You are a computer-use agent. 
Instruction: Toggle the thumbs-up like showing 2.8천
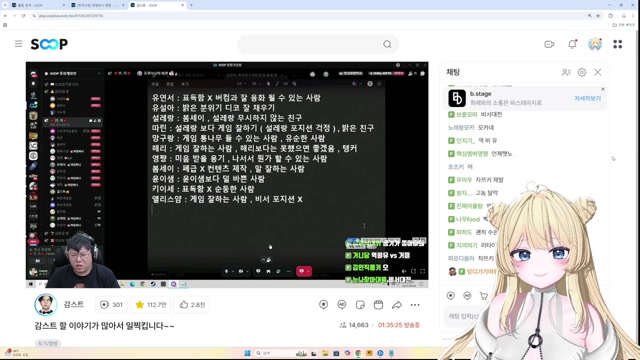pos(192,304)
